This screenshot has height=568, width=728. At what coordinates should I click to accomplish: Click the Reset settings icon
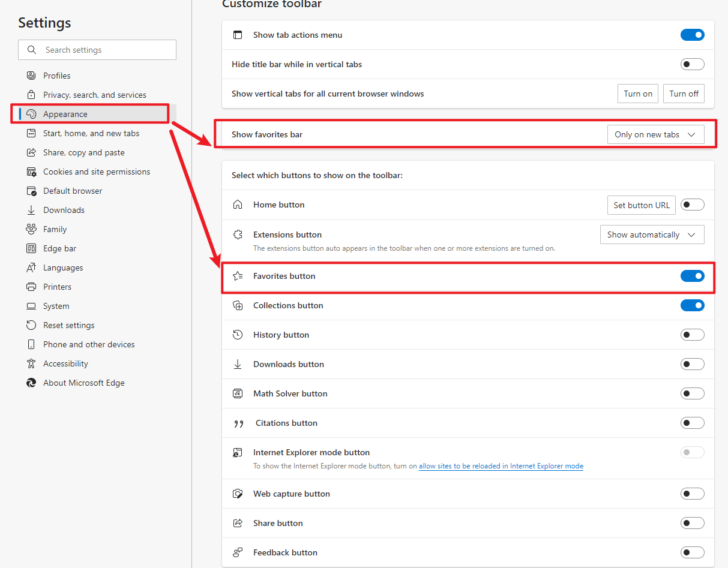click(31, 325)
